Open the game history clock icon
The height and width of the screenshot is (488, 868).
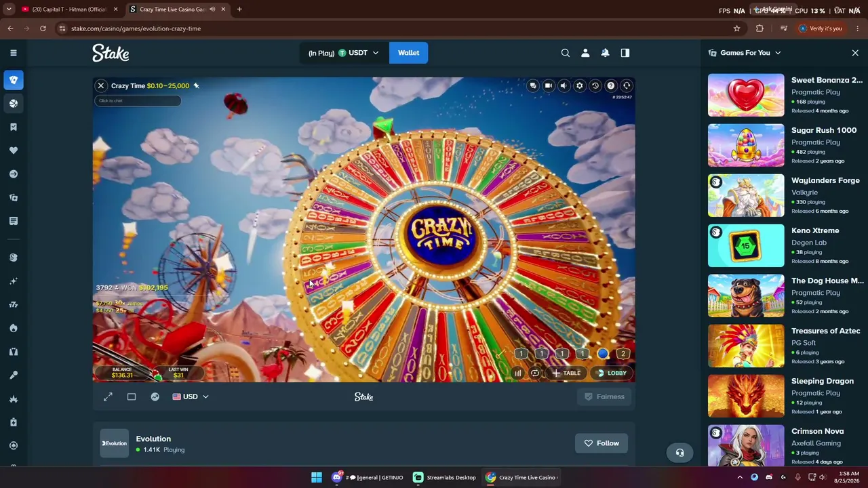(595, 86)
